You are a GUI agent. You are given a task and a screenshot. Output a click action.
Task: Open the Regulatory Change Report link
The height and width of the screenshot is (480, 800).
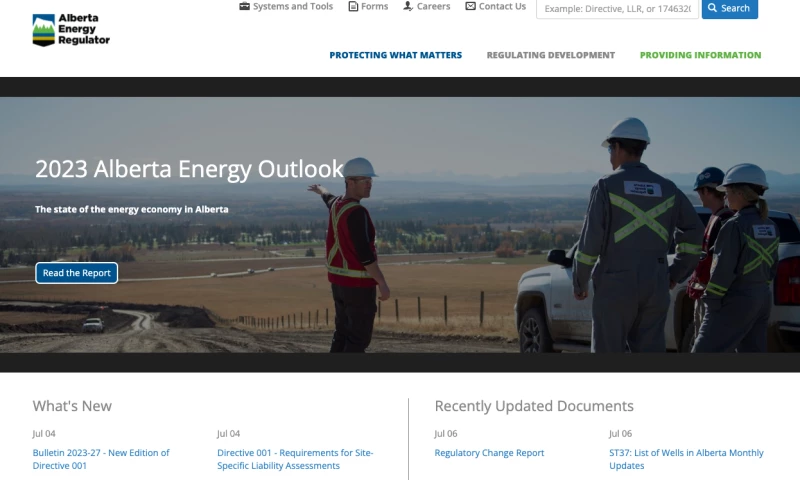point(489,453)
